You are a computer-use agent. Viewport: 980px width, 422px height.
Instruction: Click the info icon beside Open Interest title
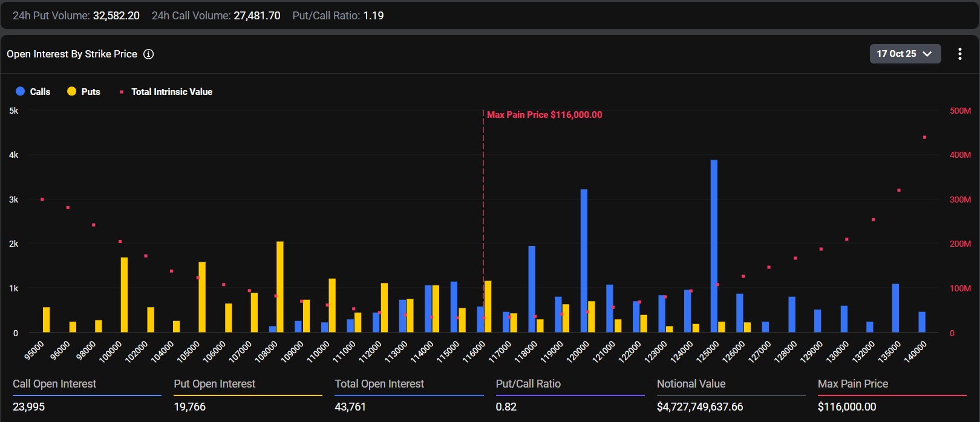point(148,54)
